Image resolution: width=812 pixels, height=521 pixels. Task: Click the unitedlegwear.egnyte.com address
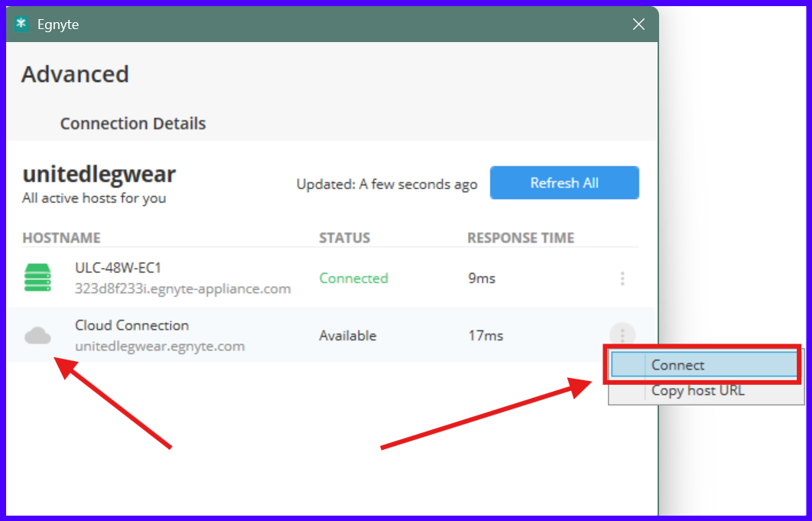[160, 346]
